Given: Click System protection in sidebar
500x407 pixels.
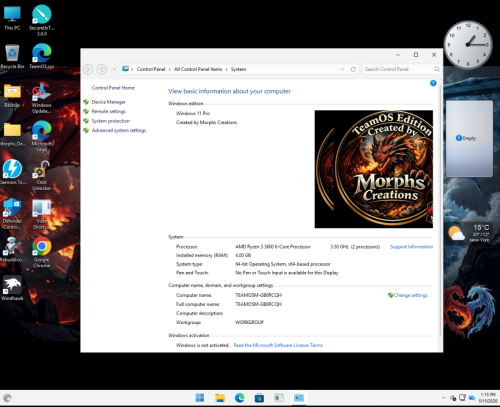Looking at the screenshot, I should tap(111, 121).
